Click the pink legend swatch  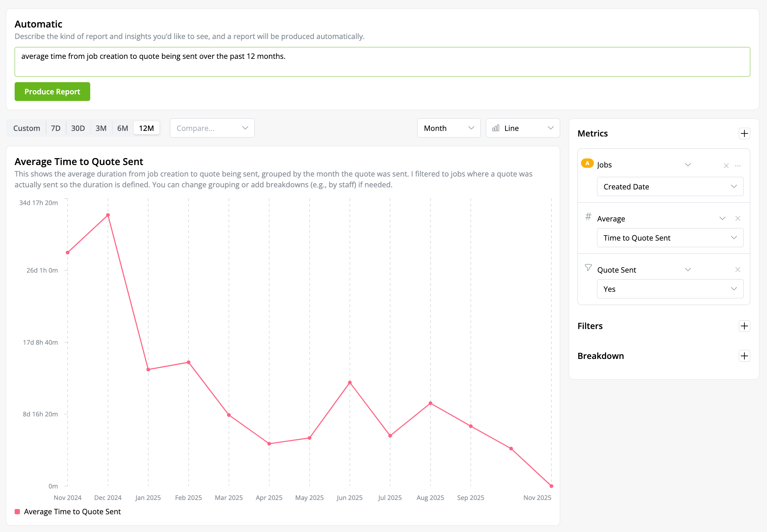point(17,511)
